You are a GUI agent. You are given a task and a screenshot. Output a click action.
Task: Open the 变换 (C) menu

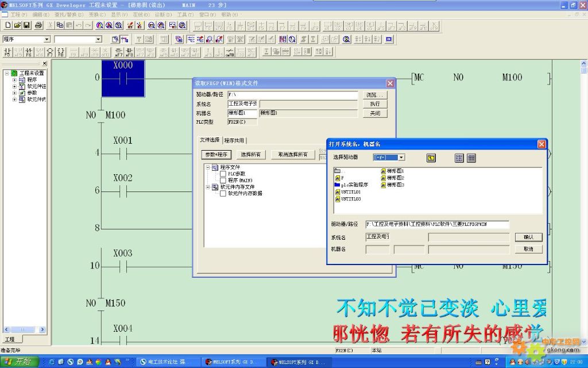tap(97, 14)
